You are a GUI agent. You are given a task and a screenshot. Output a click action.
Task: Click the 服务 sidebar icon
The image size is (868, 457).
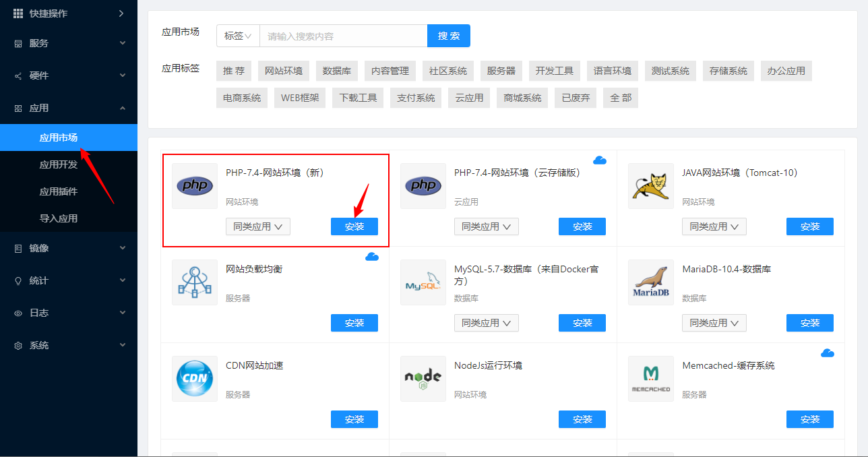coord(18,43)
